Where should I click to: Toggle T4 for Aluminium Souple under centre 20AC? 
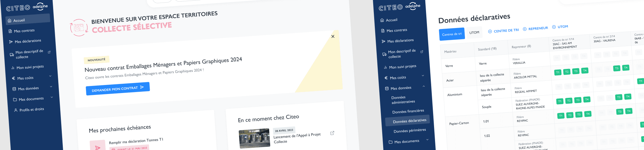pyautogui.click(x=587, y=99)
